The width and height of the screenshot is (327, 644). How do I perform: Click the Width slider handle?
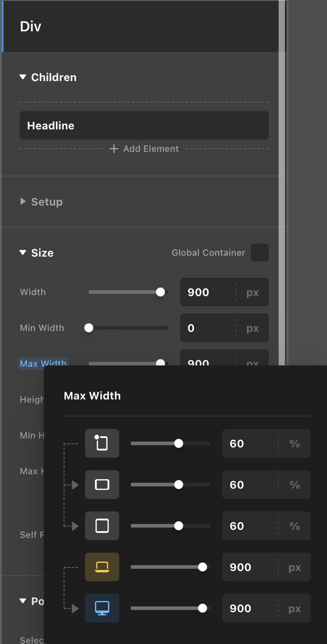click(x=160, y=292)
